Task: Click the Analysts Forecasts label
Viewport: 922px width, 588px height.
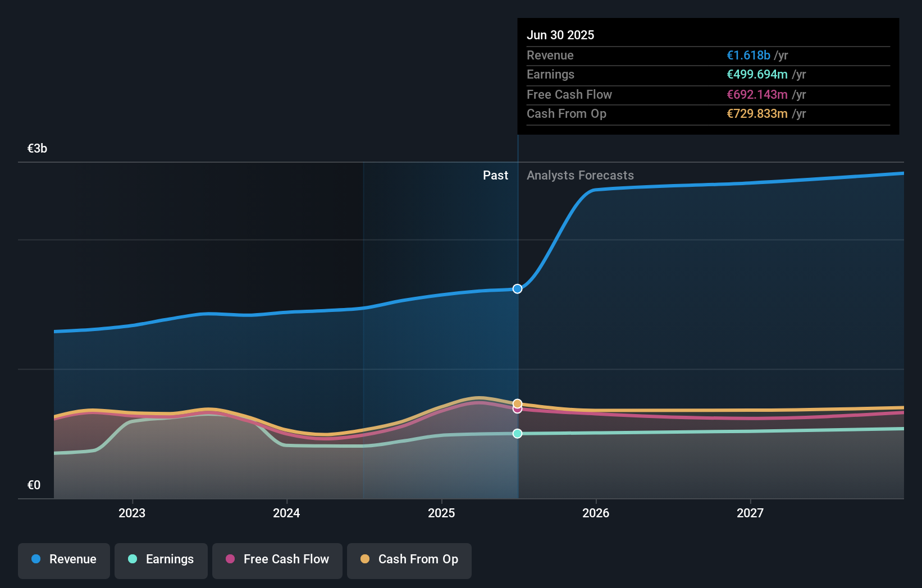Action: click(x=581, y=176)
